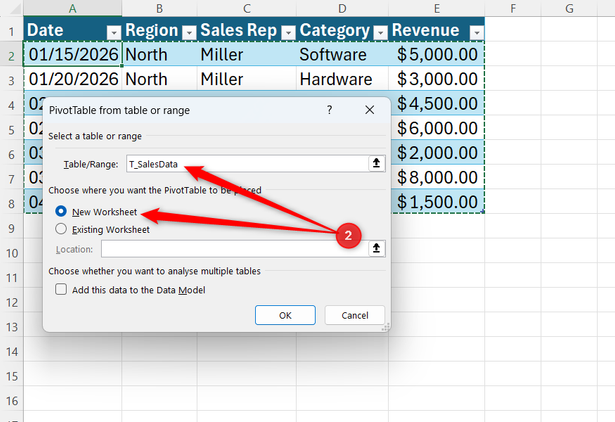Select the cell containing 01/15/2026

pos(73,54)
